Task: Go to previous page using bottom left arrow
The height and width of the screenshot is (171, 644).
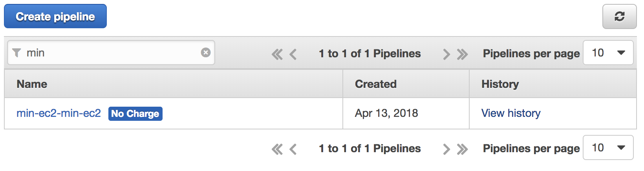Action: coord(293,149)
